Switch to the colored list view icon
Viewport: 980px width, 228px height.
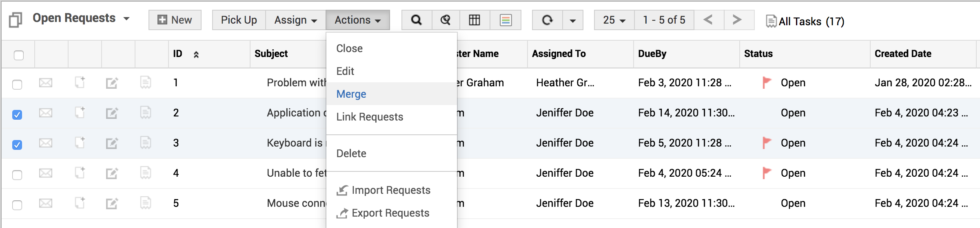click(506, 20)
